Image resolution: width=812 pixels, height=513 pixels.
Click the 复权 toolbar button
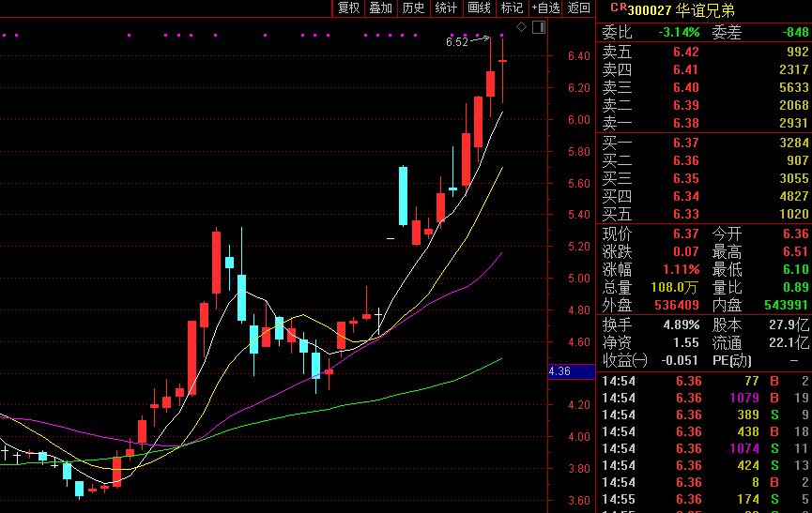(348, 8)
